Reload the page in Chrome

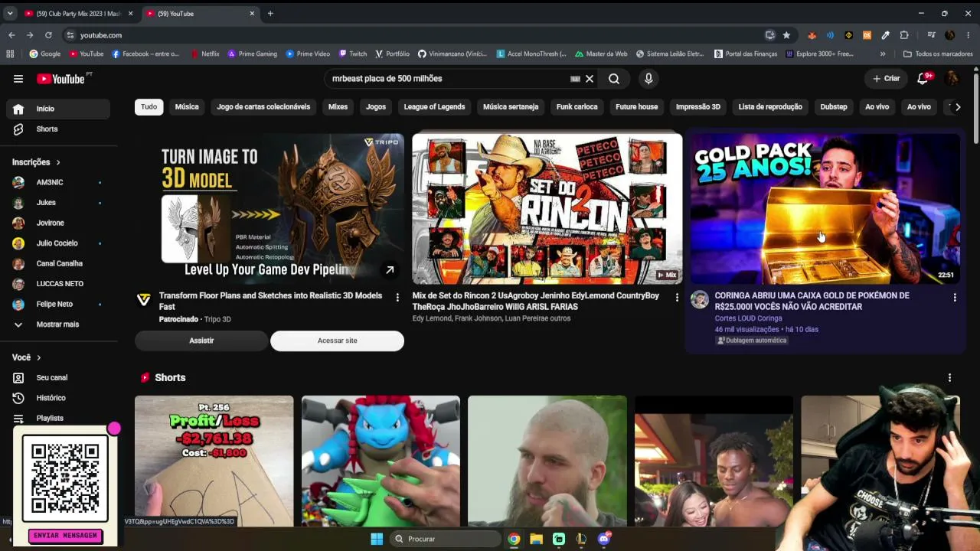click(x=48, y=35)
